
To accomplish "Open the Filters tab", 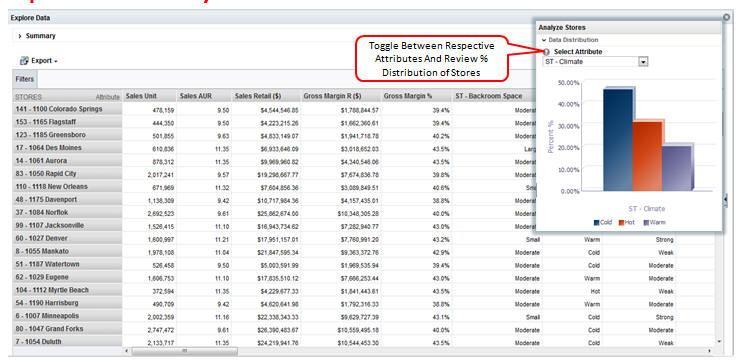I will [x=25, y=79].
